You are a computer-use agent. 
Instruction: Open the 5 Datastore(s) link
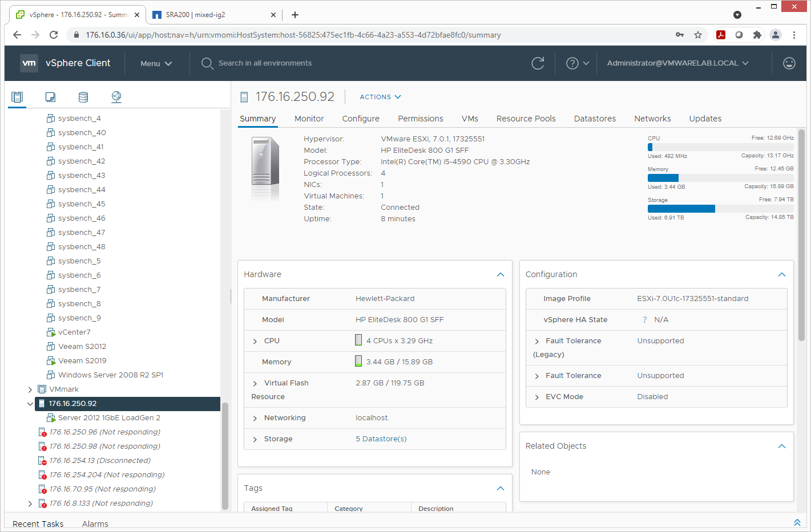click(x=381, y=439)
